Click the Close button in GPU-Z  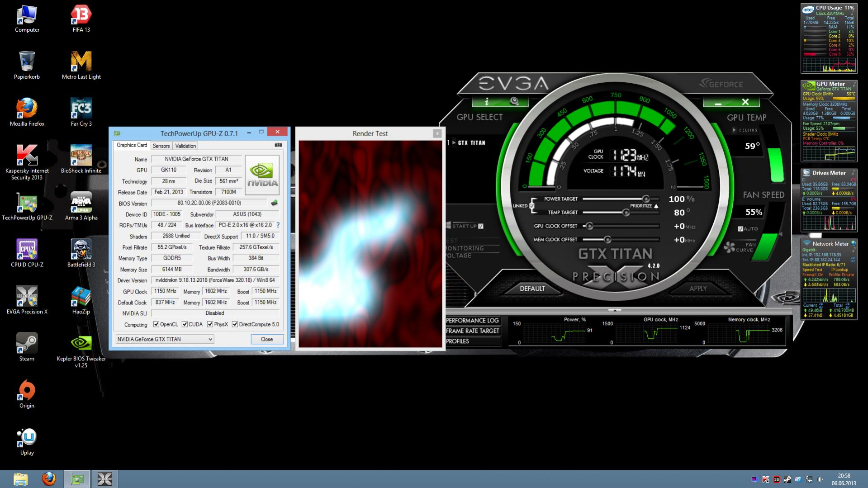coord(267,339)
